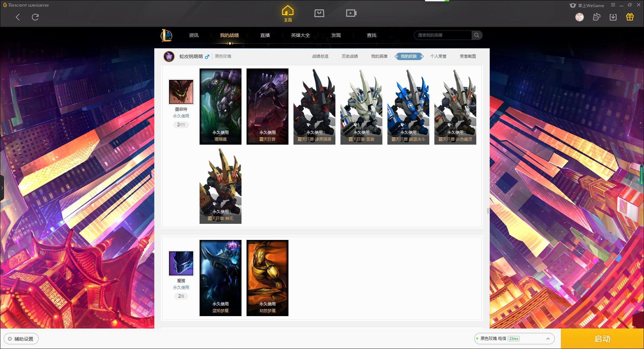Click the 墨菲特 champion portrait

click(181, 92)
